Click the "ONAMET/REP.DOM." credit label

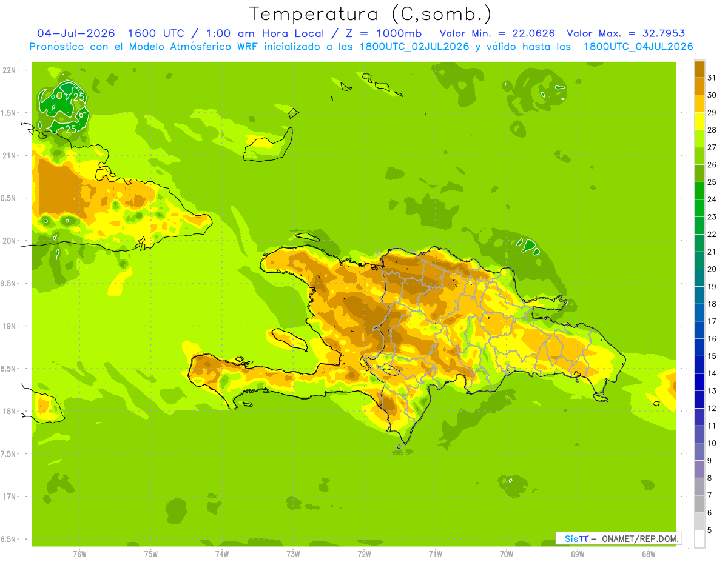pyautogui.click(x=640, y=538)
